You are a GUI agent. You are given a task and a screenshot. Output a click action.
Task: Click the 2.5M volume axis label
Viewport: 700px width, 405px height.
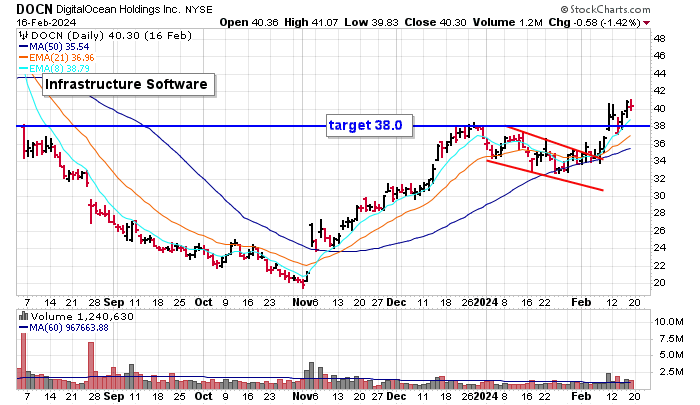point(671,372)
